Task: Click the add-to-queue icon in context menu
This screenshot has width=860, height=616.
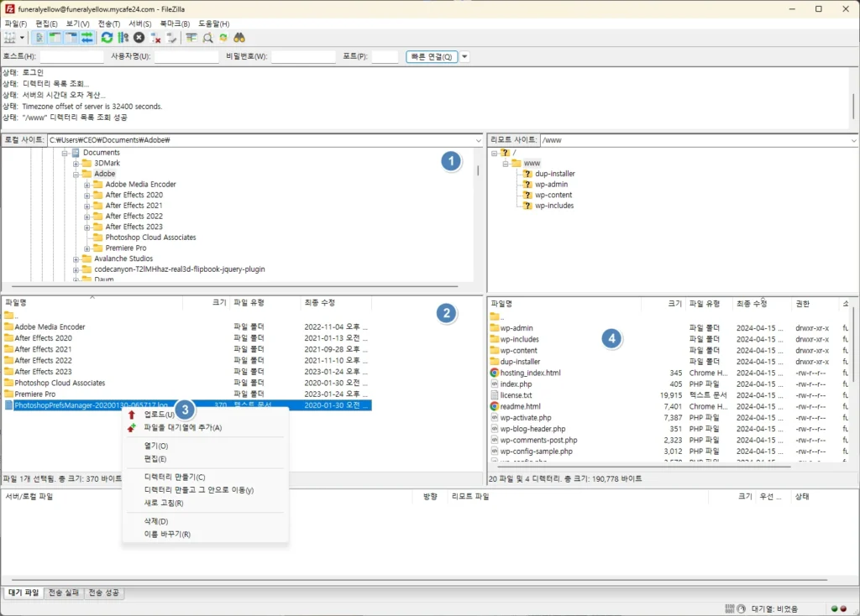Action: click(x=132, y=428)
